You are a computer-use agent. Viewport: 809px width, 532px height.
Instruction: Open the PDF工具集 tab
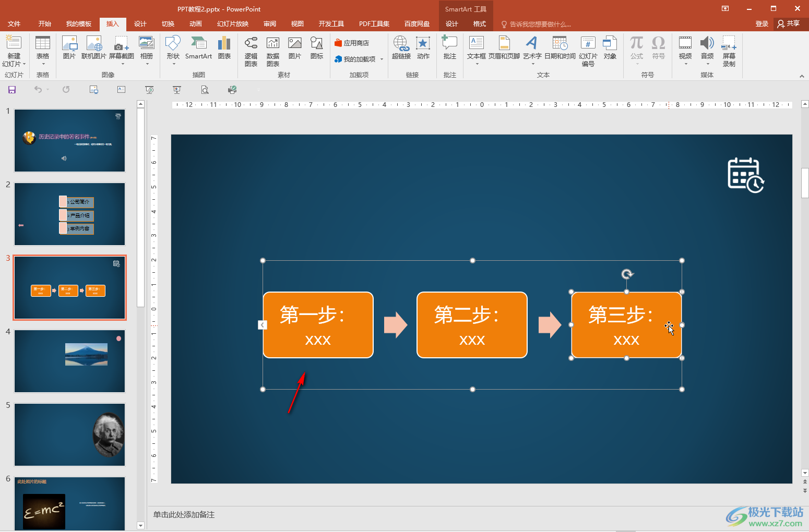(374, 24)
